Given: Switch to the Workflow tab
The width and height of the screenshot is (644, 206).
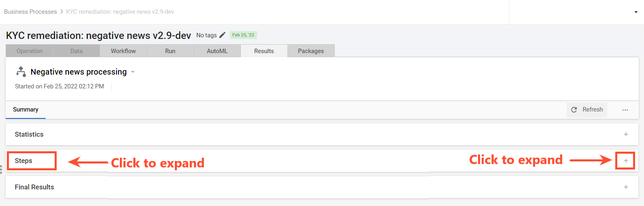Looking at the screenshot, I should click(123, 51).
